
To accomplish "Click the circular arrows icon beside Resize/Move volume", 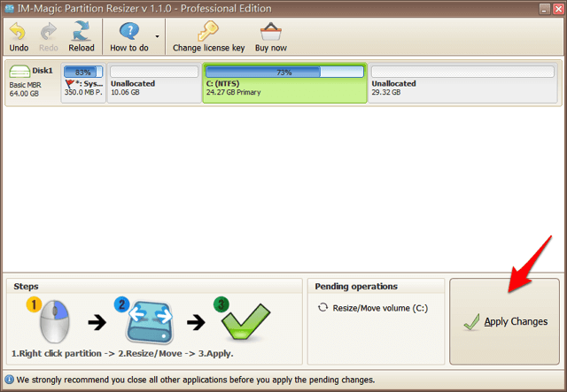I will click(x=322, y=308).
